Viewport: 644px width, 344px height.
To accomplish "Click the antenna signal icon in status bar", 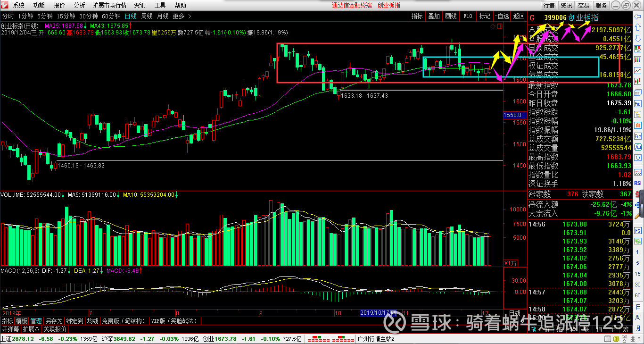I will tap(624, 339).
